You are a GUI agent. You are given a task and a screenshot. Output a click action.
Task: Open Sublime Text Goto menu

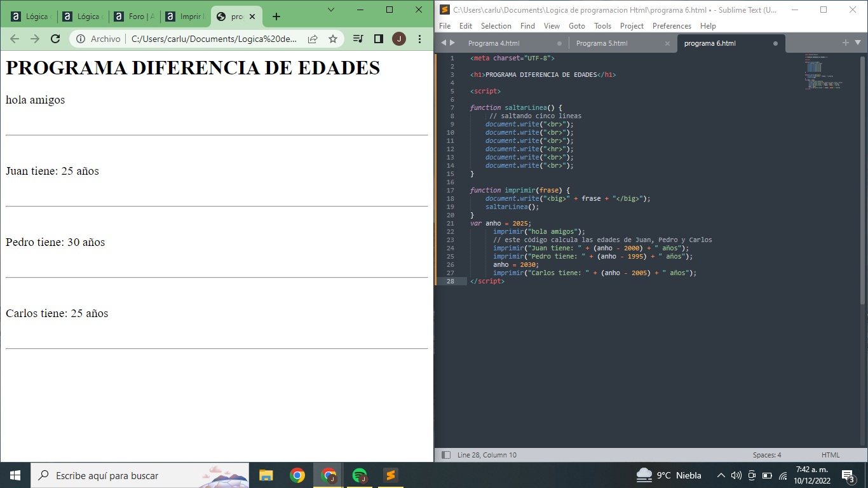(577, 26)
